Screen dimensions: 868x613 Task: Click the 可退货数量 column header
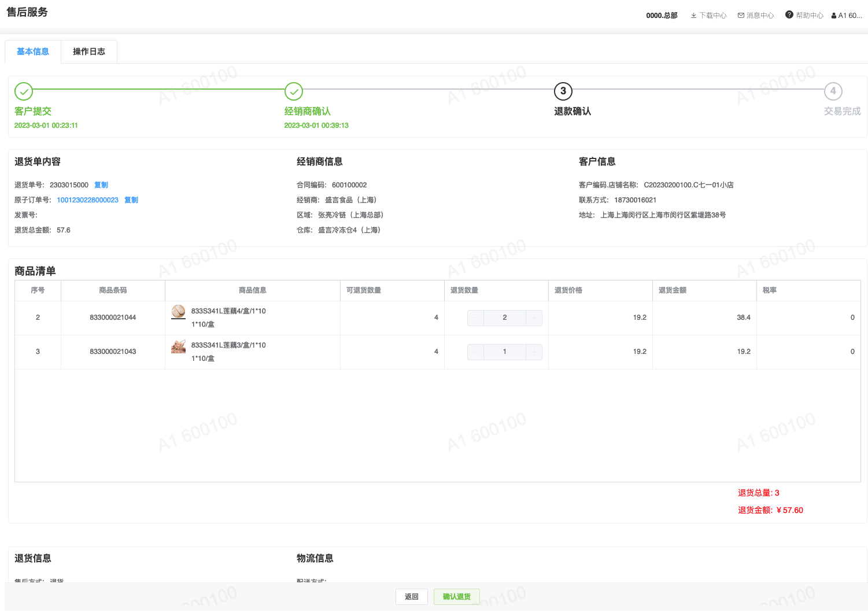pos(392,290)
